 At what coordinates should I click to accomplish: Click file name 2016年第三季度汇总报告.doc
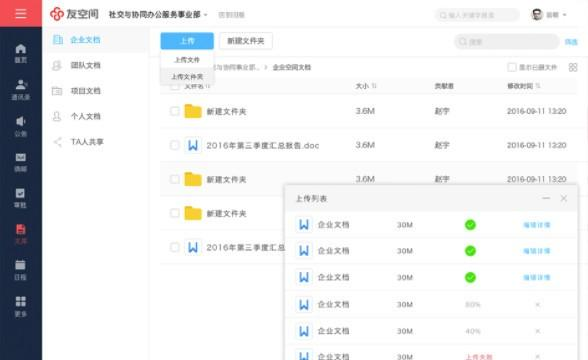(262, 145)
